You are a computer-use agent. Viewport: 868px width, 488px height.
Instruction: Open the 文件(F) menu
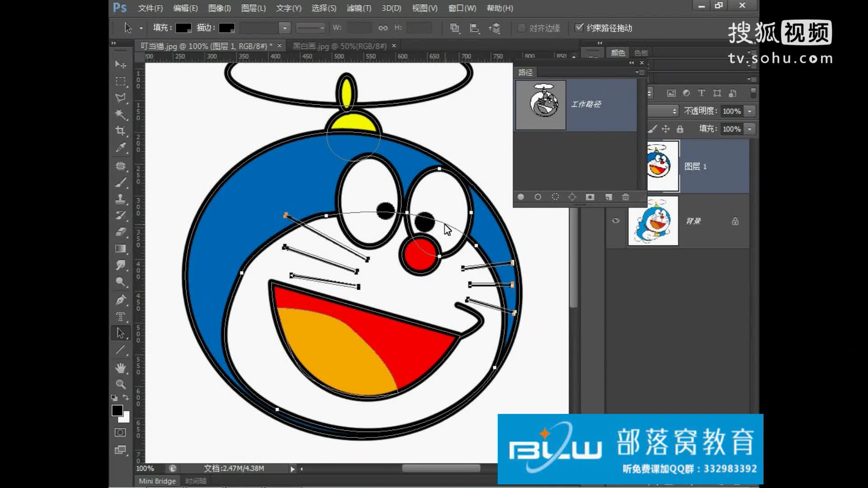[150, 8]
